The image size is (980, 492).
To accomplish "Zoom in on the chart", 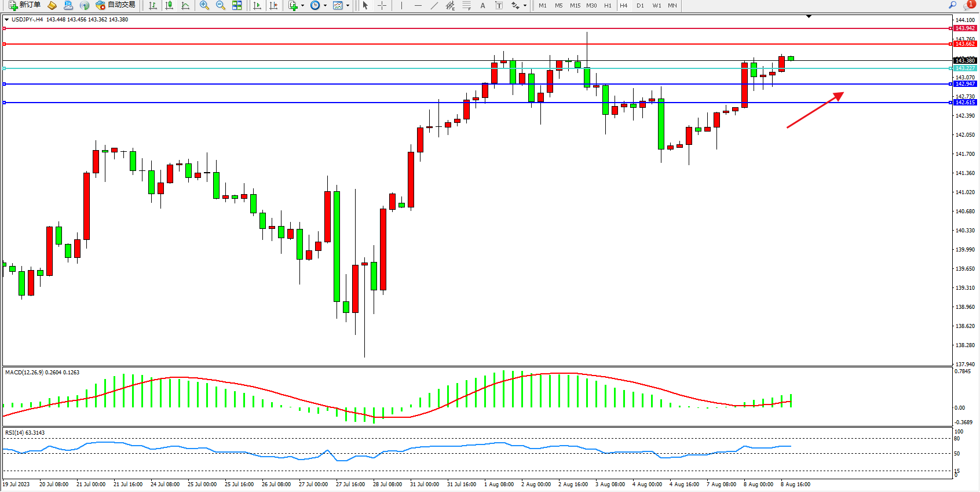I will 204,5.
